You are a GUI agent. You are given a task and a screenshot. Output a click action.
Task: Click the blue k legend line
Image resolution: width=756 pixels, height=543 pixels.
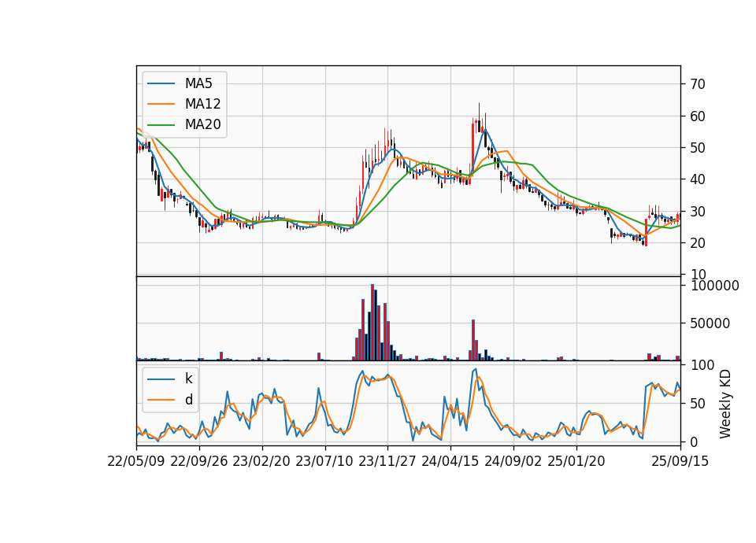[161, 379]
